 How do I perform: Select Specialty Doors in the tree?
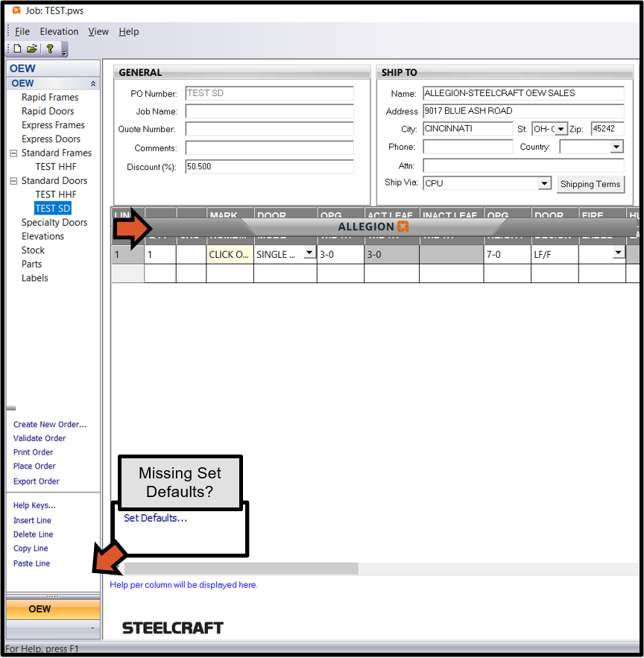click(x=54, y=222)
